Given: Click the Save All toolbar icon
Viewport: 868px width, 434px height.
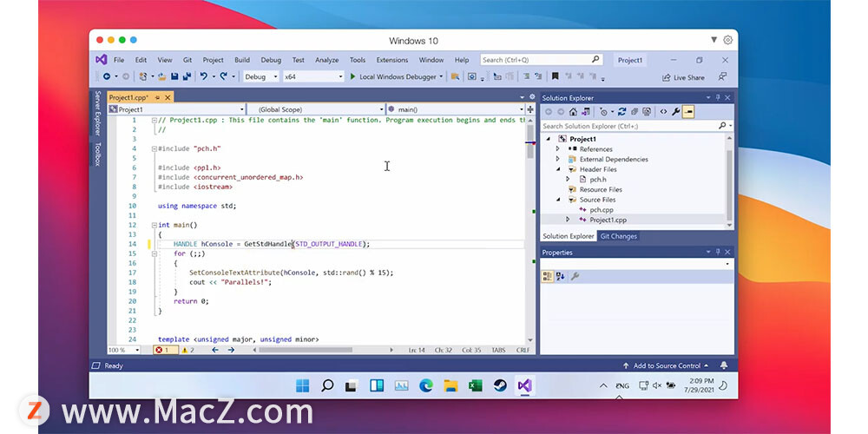Looking at the screenshot, I should 187,77.
